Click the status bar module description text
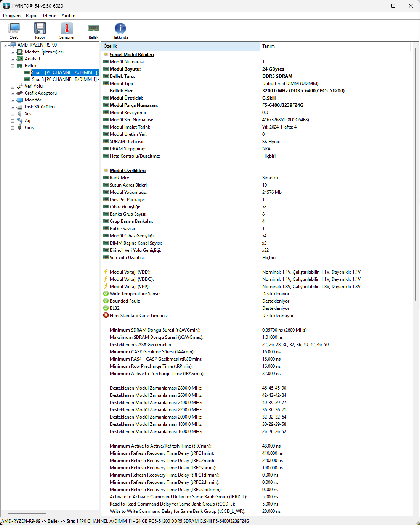 [125, 521]
